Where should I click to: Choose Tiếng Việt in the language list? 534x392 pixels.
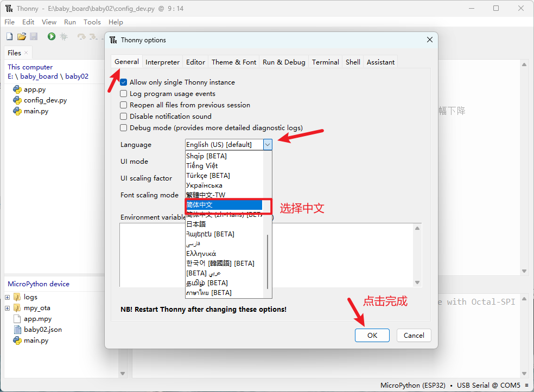(224, 166)
